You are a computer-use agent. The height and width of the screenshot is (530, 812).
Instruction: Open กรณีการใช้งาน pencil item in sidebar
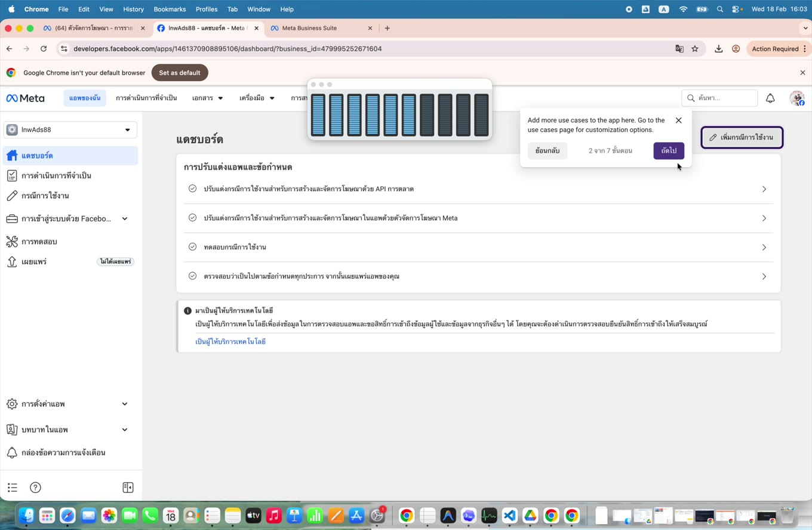70,196
